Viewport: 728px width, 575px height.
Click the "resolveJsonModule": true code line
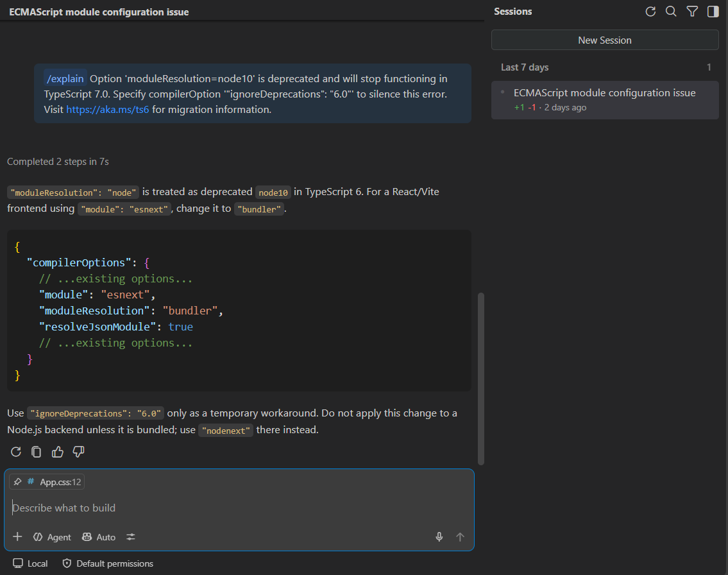tap(116, 327)
